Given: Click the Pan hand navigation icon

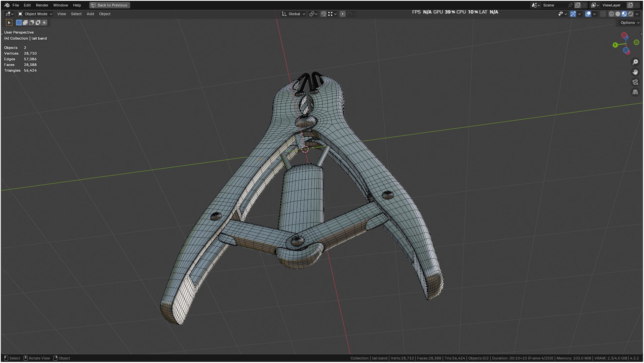Looking at the screenshot, I should pyautogui.click(x=635, y=72).
